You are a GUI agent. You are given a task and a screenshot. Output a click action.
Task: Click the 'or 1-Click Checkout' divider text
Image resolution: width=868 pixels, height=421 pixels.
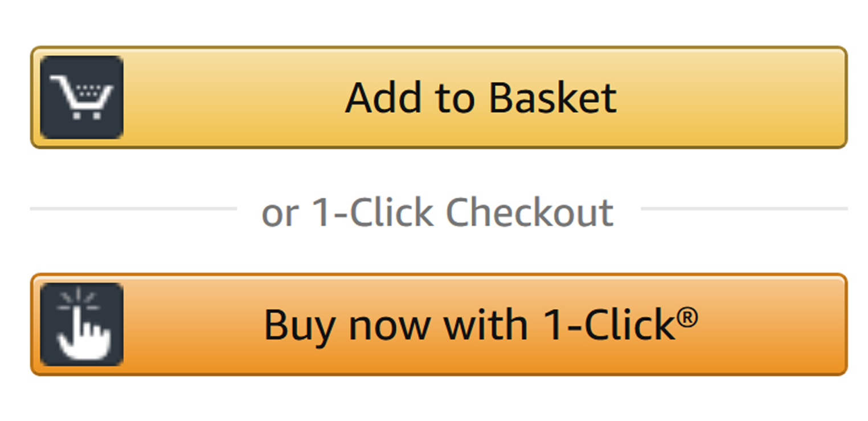click(437, 212)
